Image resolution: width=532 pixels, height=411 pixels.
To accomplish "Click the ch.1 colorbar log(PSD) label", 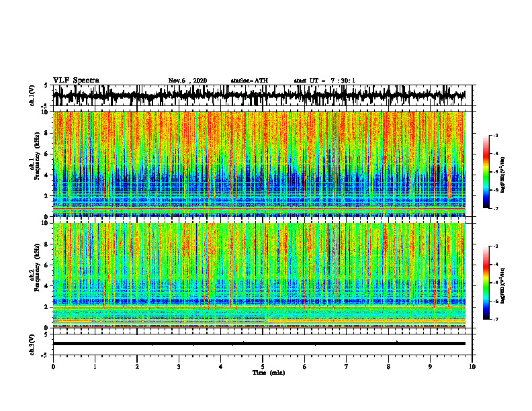I will tap(503, 175).
